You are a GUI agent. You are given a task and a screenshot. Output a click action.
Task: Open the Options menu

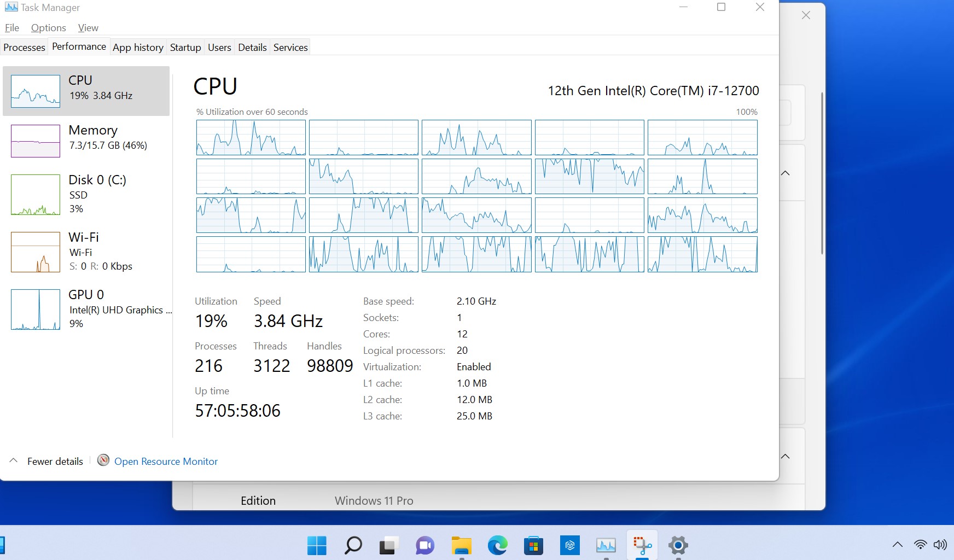pyautogui.click(x=49, y=28)
